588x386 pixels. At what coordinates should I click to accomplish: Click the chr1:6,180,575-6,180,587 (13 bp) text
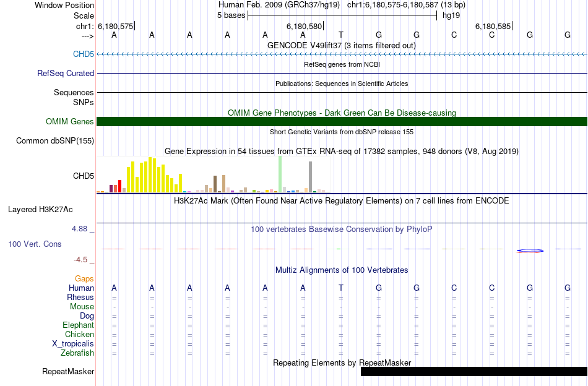tap(406, 5)
